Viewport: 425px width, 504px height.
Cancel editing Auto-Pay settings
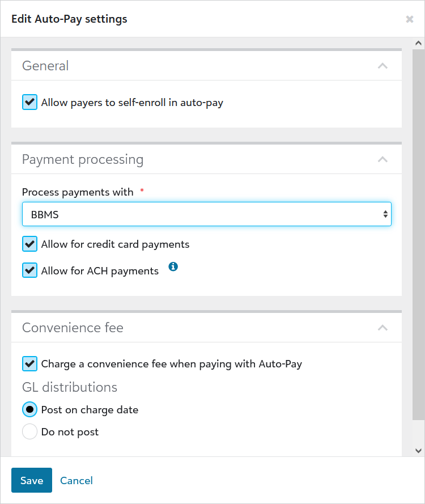click(x=76, y=480)
